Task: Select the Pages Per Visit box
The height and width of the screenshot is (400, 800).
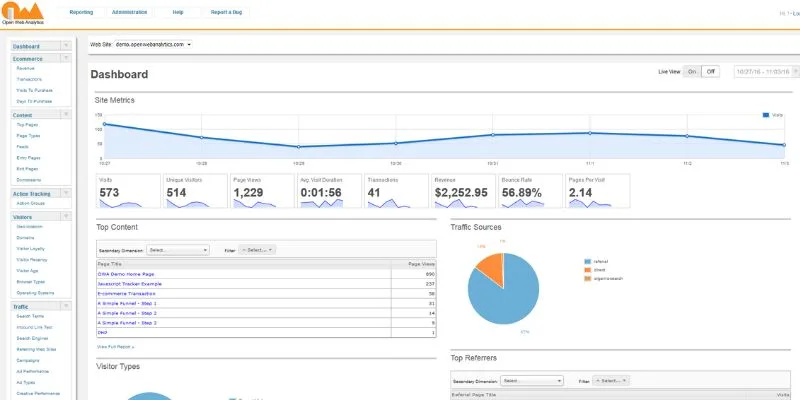Action: pos(598,191)
